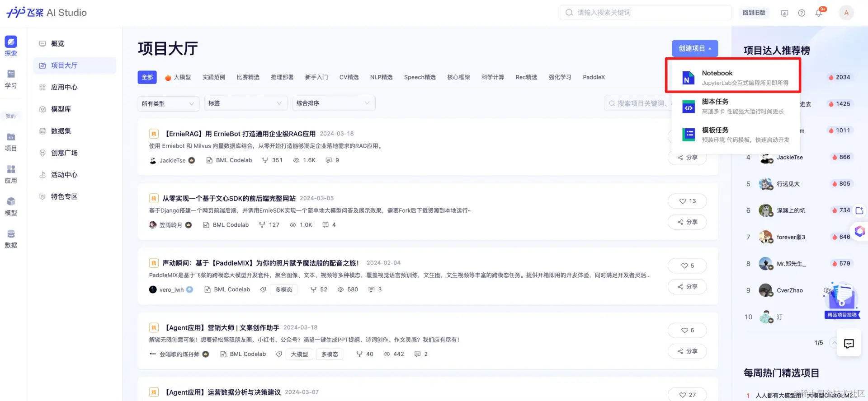This screenshot has width=868, height=401.
Task: Click the views eye icon on 文心SDK project
Action: [293, 225]
